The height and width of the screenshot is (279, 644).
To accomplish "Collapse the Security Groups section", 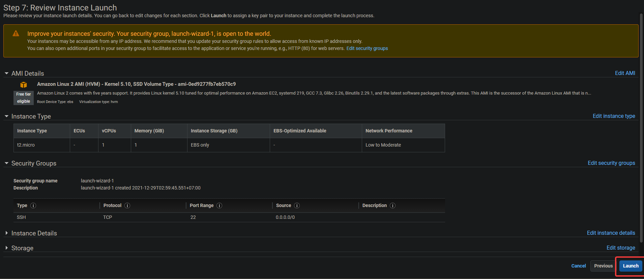I will [x=6, y=163].
